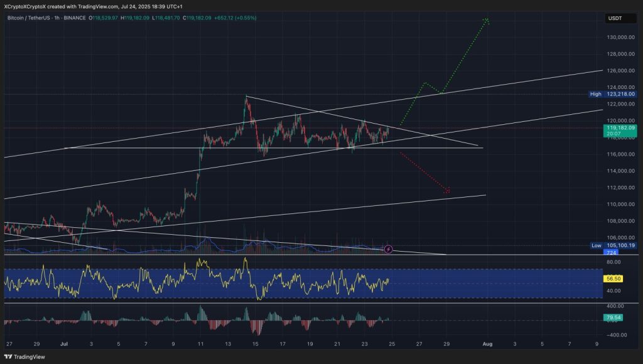This screenshot has width=643, height=364.
Task: Click the 128,000.00 price axis label
Action: [x=620, y=54]
